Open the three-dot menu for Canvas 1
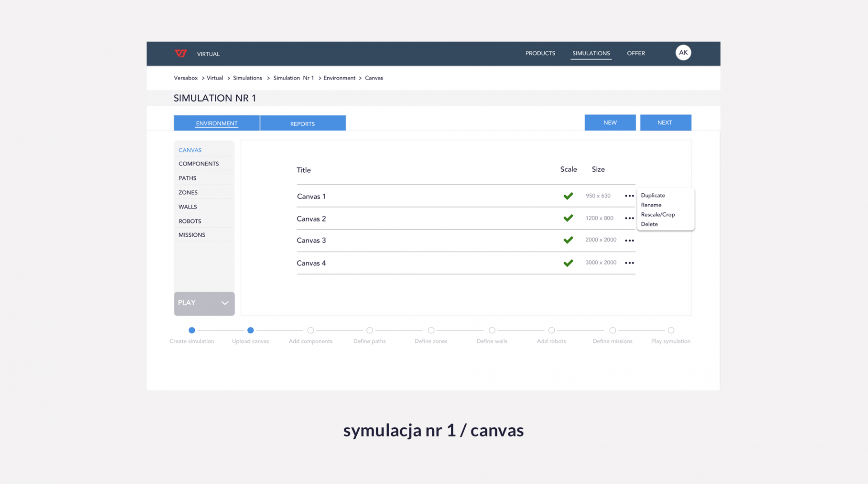This screenshot has height=484, width=868. [629, 196]
